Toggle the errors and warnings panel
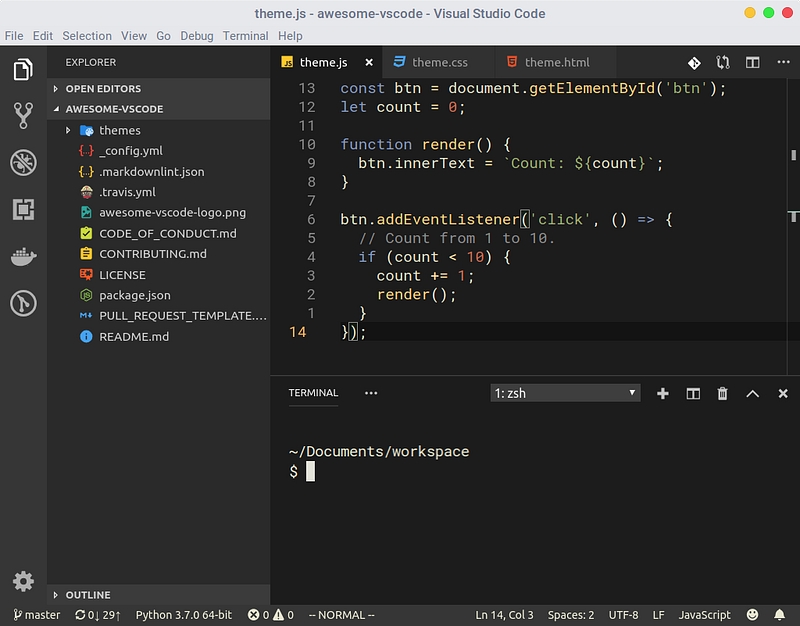This screenshot has height=626, width=800. coord(270,615)
